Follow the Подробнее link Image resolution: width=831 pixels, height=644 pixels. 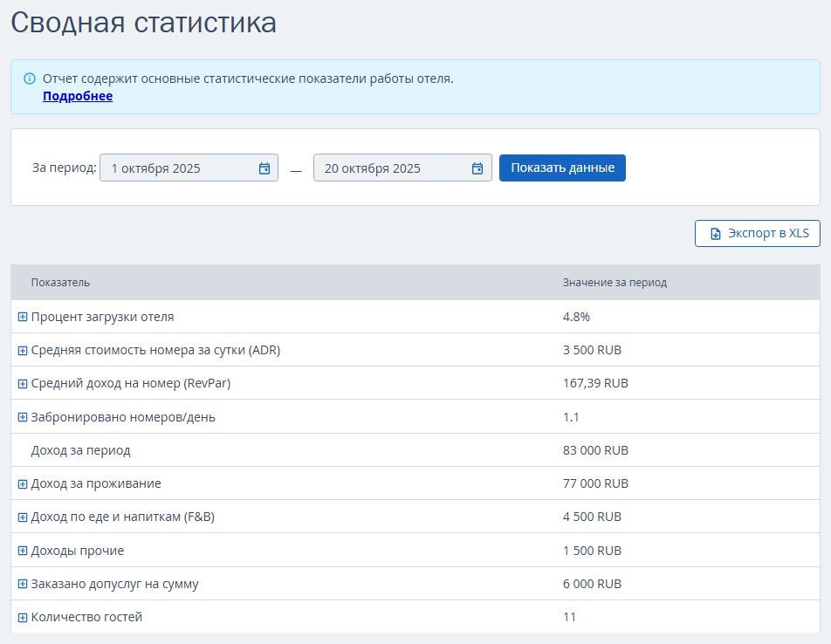pyautogui.click(x=78, y=96)
